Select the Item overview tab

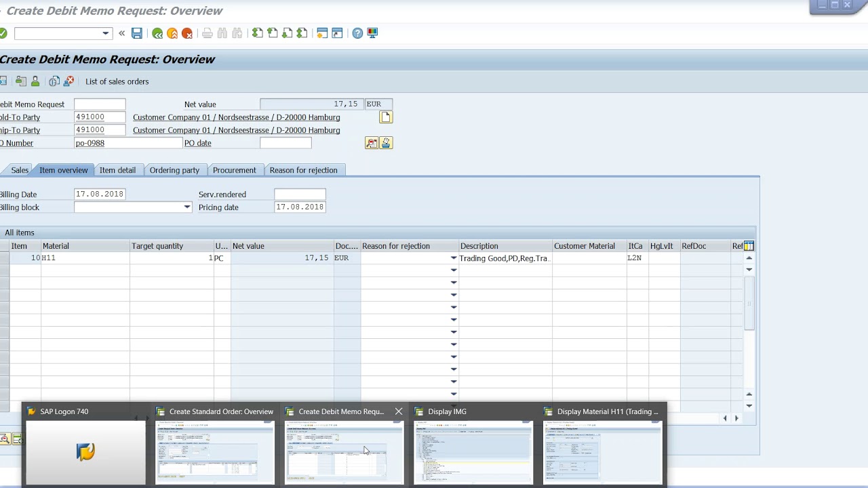64,170
